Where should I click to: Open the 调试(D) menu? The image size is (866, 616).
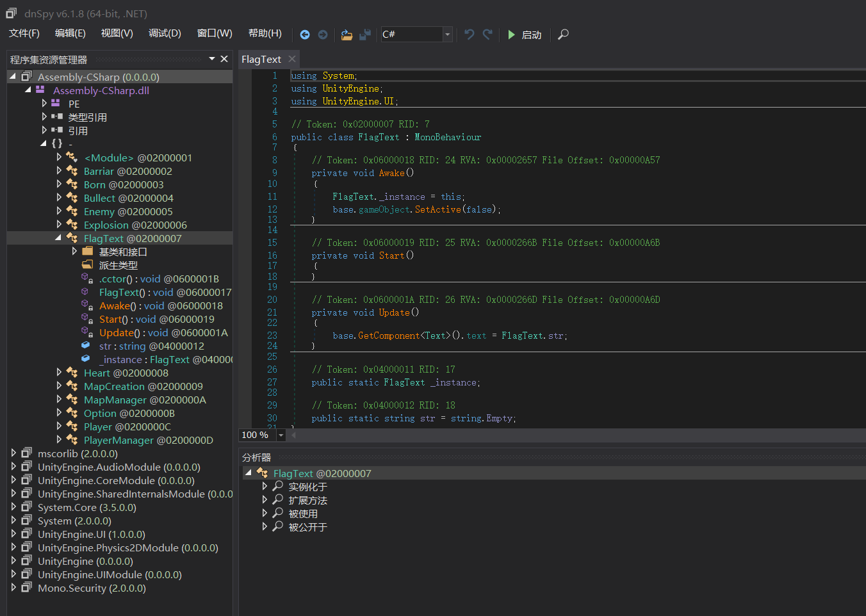pos(165,33)
